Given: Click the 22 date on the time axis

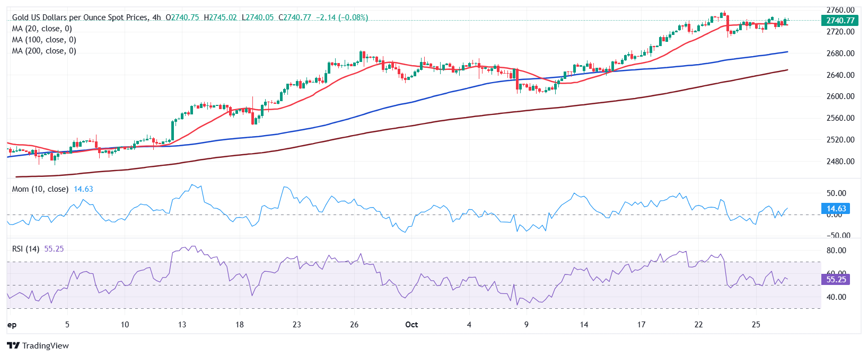Looking at the screenshot, I should (x=698, y=325).
